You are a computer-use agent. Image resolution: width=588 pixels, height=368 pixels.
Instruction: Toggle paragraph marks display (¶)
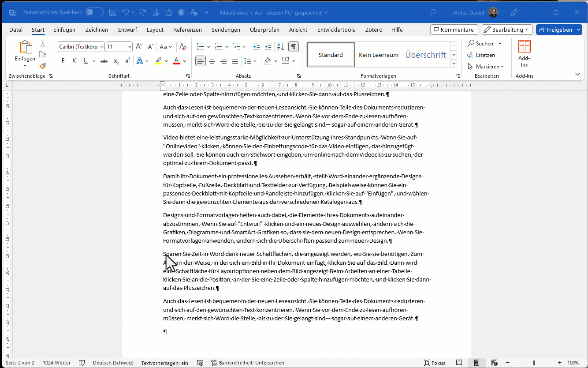click(294, 47)
